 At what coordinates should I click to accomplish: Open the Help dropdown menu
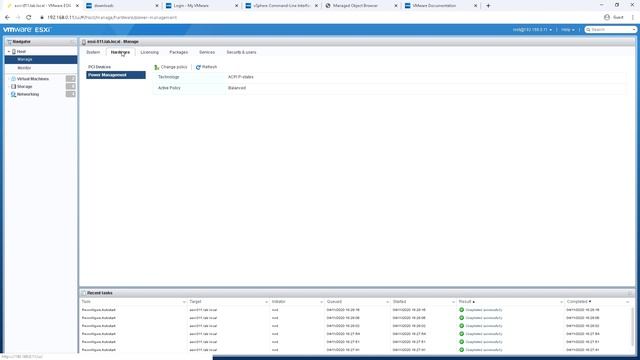[567, 30]
